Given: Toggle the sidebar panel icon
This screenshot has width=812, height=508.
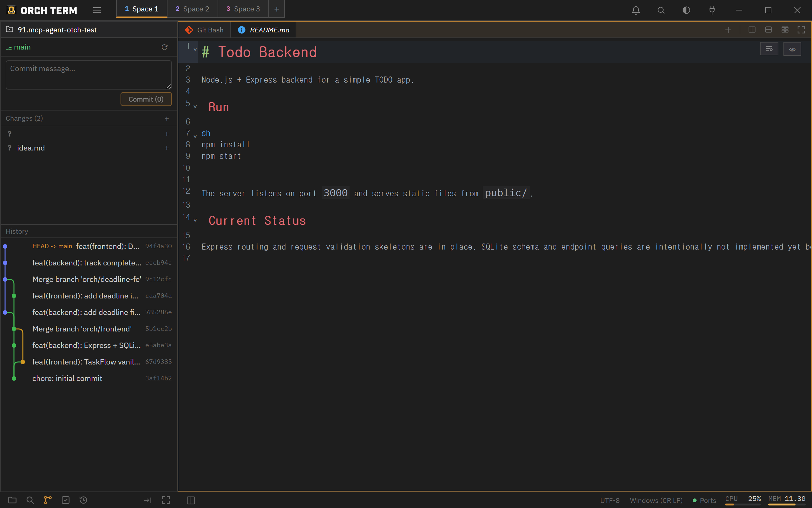Looking at the screenshot, I should click(x=191, y=500).
